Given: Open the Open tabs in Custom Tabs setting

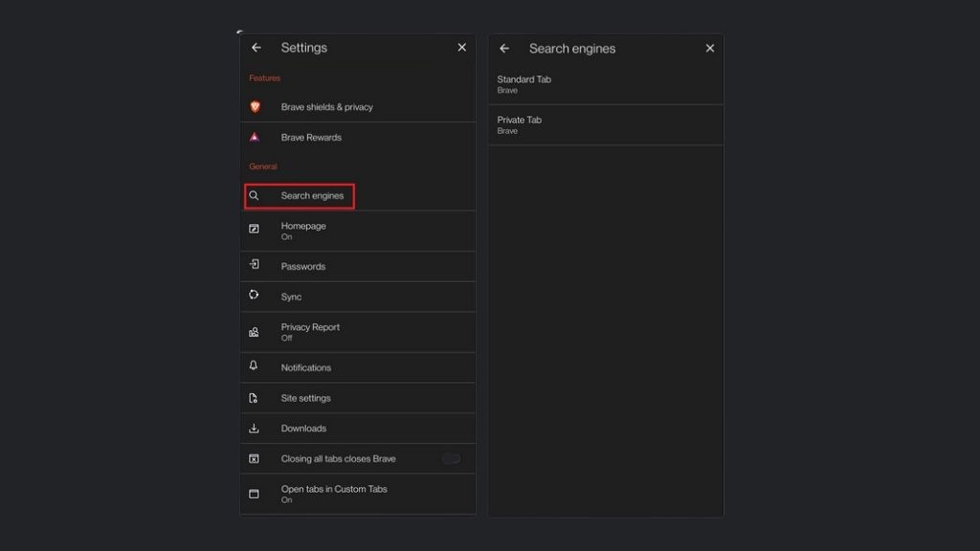Looking at the screenshot, I should [x=358, y=494].
